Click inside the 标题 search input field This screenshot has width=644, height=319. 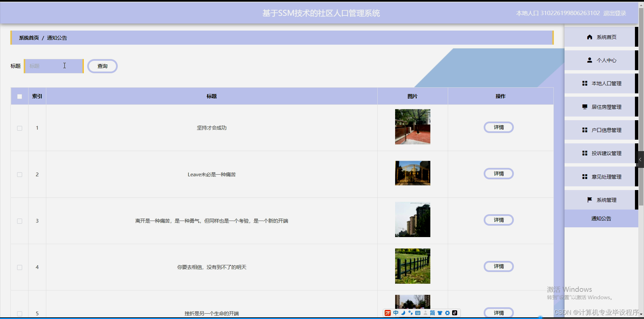pos(54,66)
